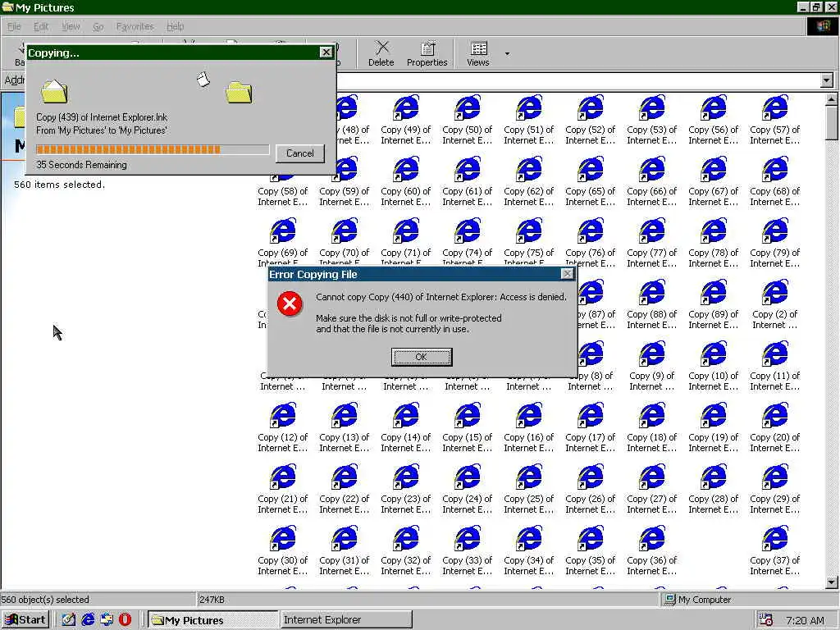The width and height of the screenshot is (840, 630).
Task: Select Copy (79) of Internet Explorer shortcut
Action: (x=774, y=243)
